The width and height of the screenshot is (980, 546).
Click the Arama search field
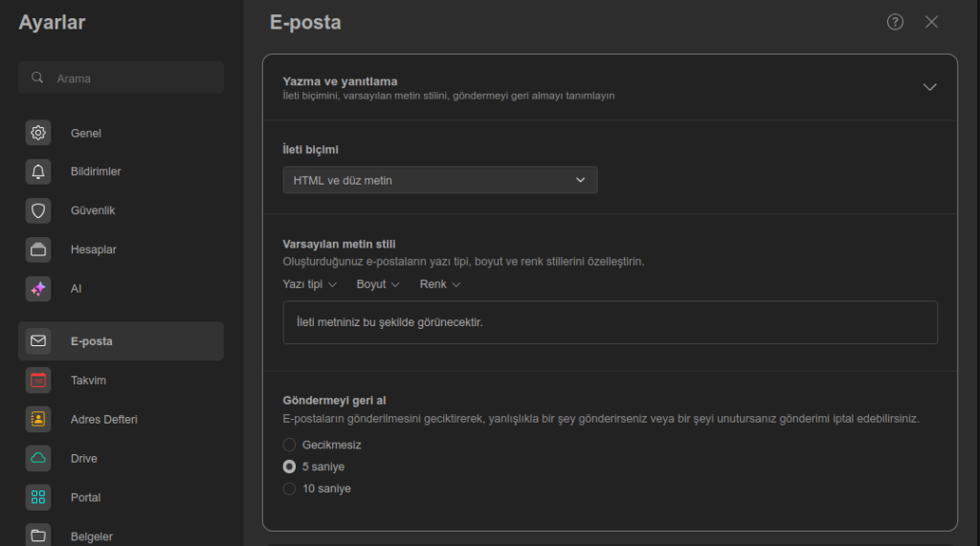(x=122, y=78)
